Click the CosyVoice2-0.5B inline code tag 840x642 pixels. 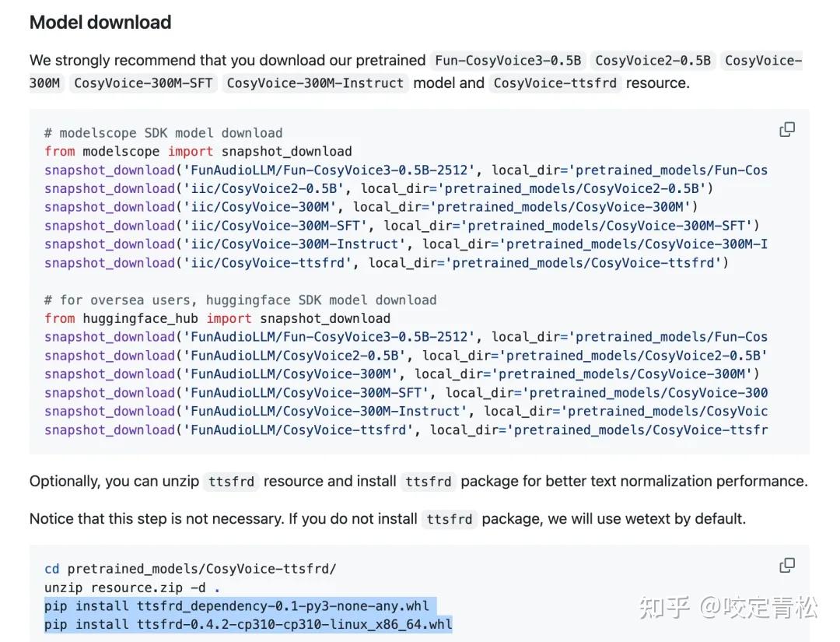point(653,61)
